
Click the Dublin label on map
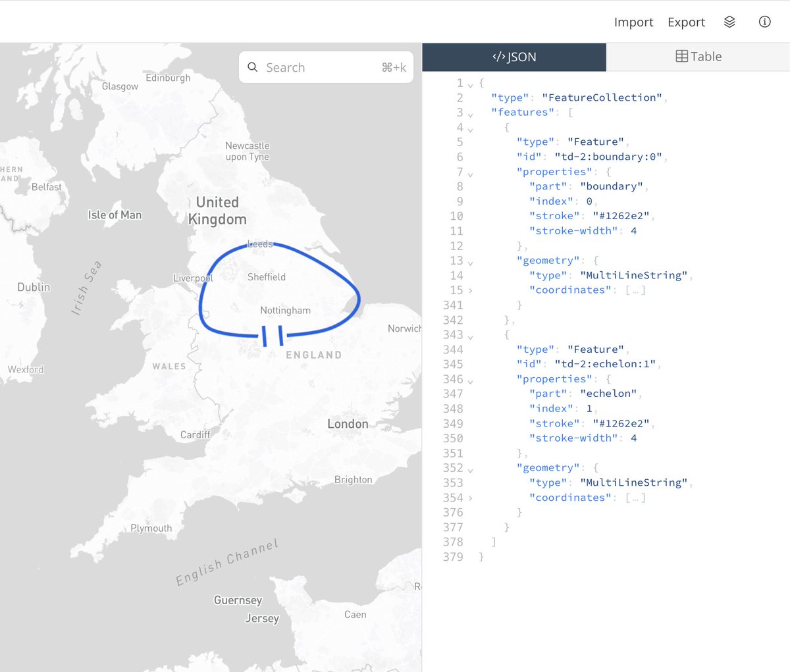coord(34,287)
